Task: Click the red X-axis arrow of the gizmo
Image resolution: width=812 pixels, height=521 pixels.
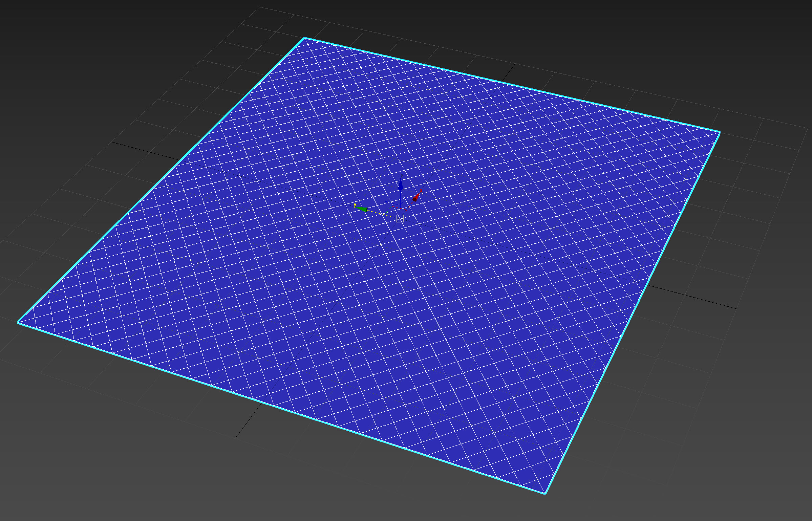Action: 415,198
